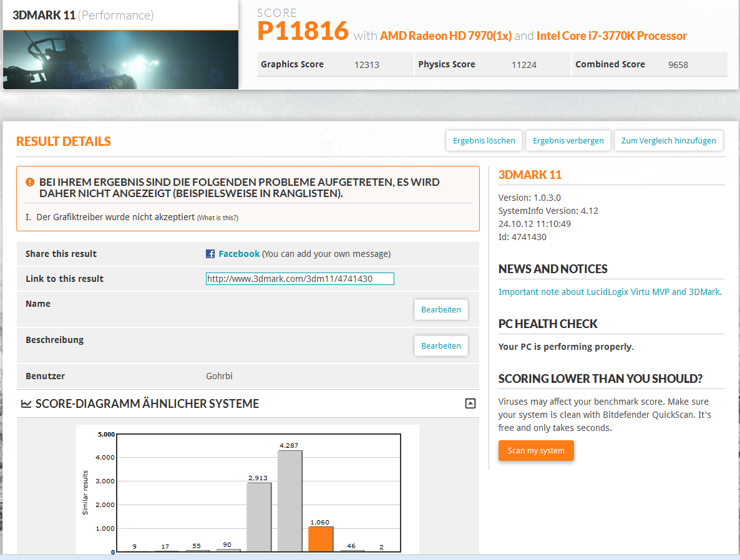Click 'Your PC is performing properly.' text
The image size is (740, 560).
pos(566,347)
